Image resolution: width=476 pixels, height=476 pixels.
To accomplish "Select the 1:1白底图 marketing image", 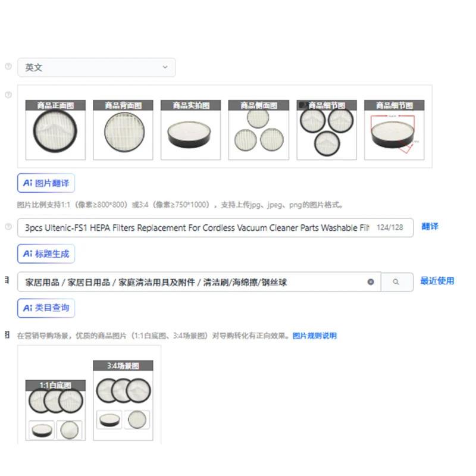I will pos(55,410).
